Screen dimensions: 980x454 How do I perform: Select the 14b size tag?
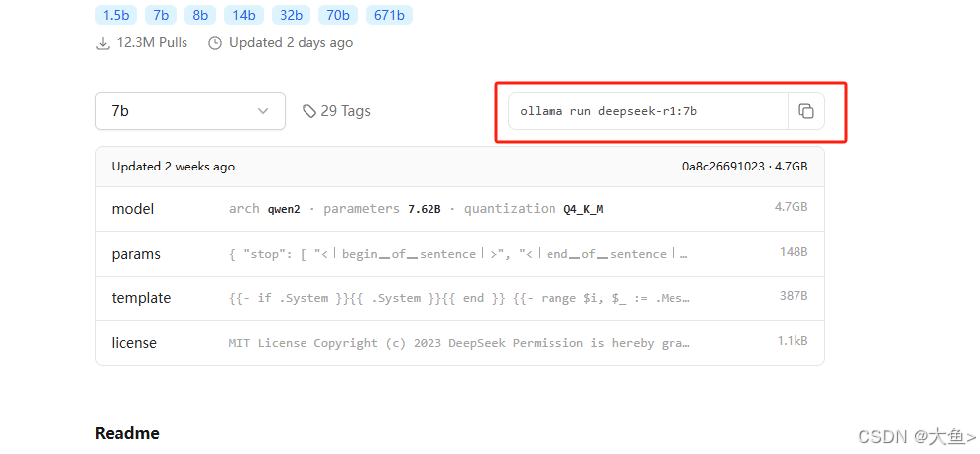244,15
